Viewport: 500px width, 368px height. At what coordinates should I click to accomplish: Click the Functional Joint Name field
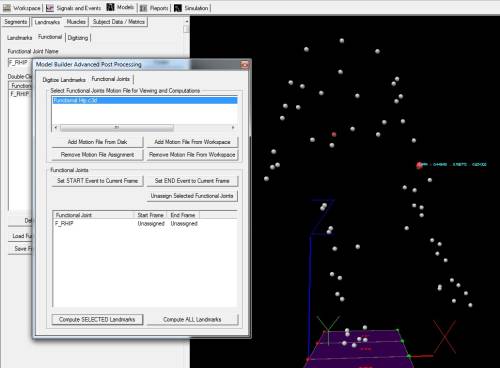coord(19,62)
